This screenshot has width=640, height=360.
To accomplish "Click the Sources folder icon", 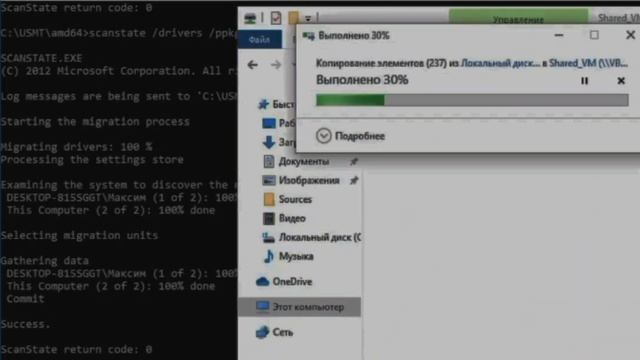I will (269, 199).
